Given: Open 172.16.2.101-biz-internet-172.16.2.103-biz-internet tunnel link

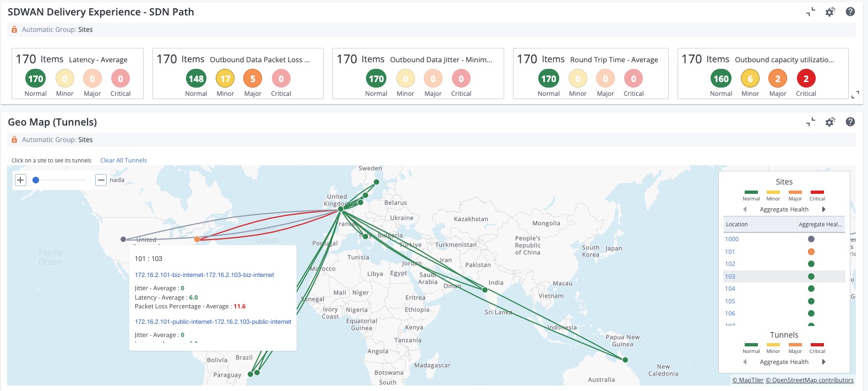Looking at the screenshot, I should pyautogui.click(x=204, y=275).
